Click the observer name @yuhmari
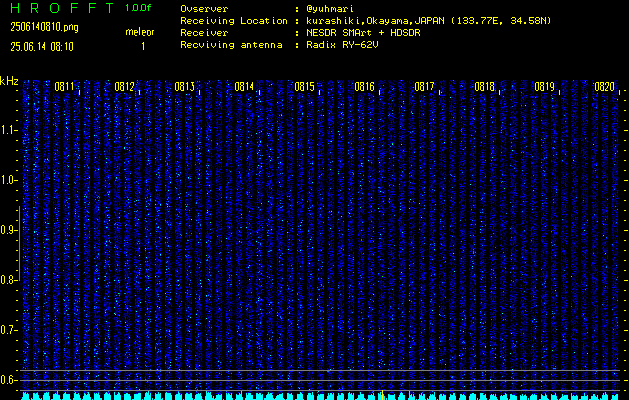The image size is (629, 400). [330, 9]
